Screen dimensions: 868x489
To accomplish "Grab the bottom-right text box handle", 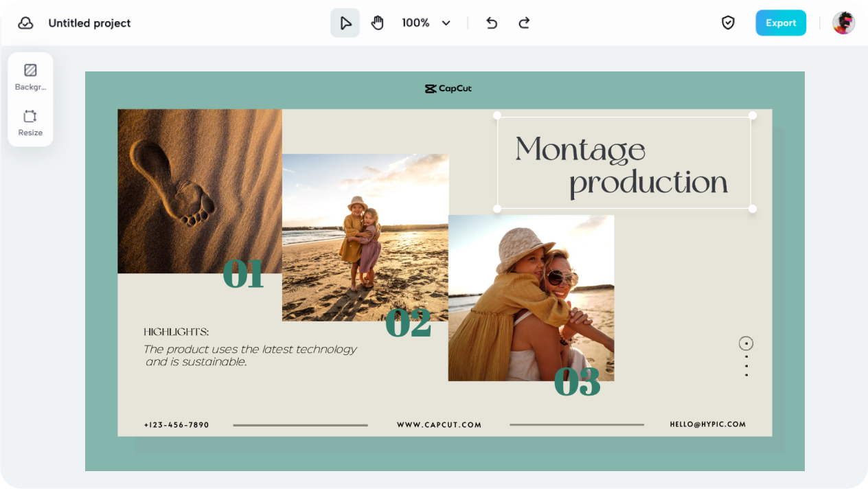I will (x=753, y=208).
